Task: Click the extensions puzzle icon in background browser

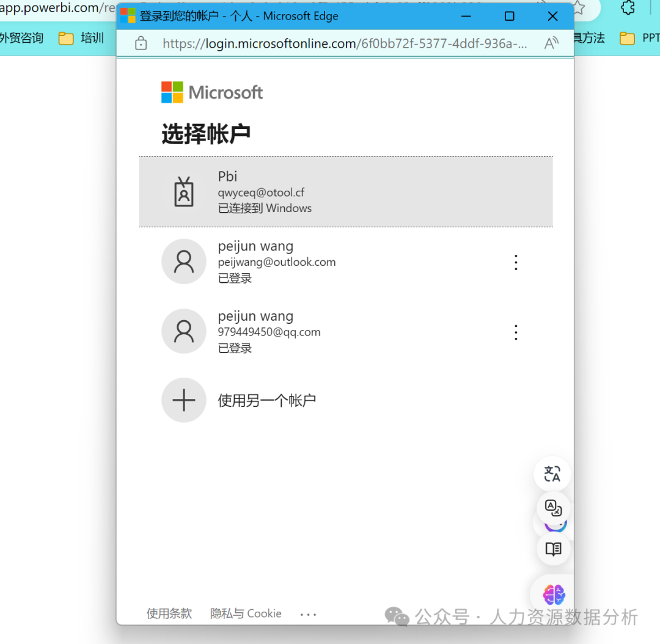Action: [628, 7]
